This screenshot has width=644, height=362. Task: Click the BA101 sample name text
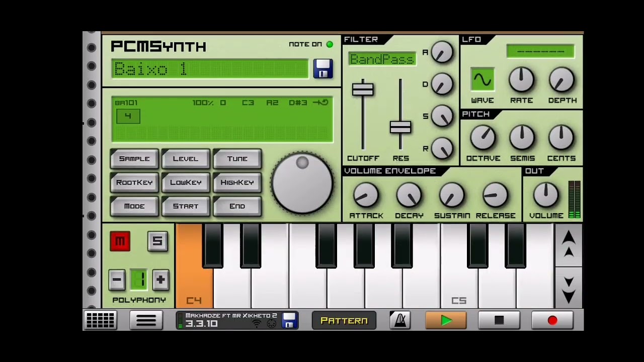point(126,103)
